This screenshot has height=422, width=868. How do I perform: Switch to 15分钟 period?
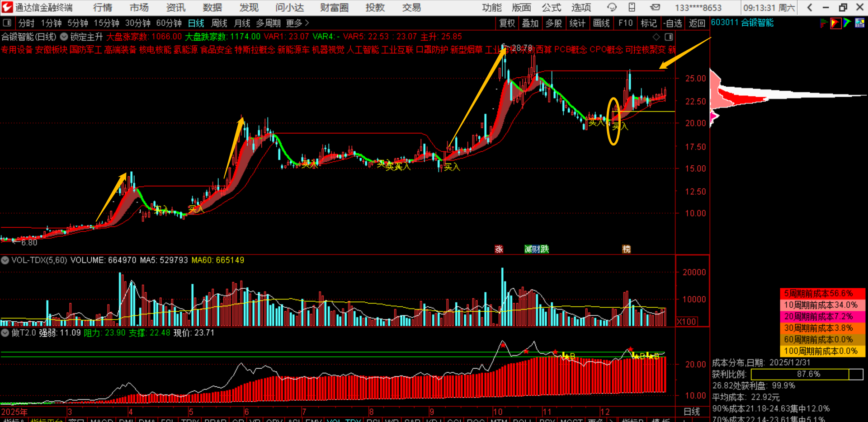[x=106, y=23]
